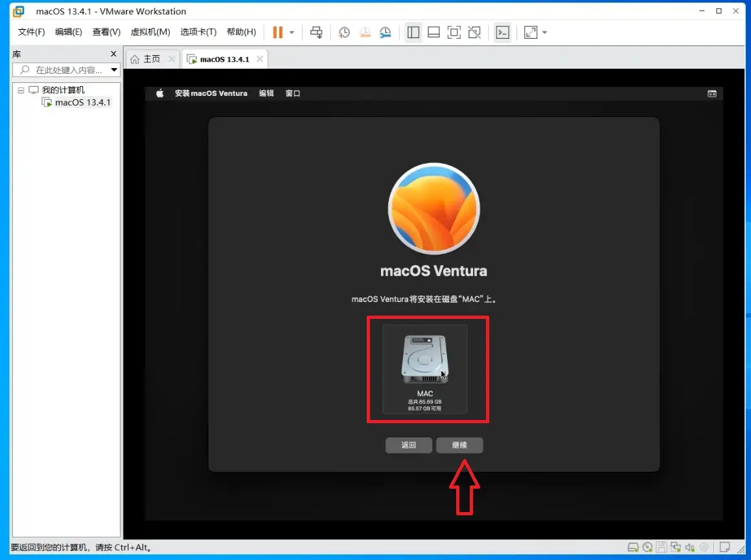Image resolution: width=751 pixels, height=560 pixels.
Task: Open the 虚拟机(M) menu
Action: pyautogui.click(x=150, y=32)
